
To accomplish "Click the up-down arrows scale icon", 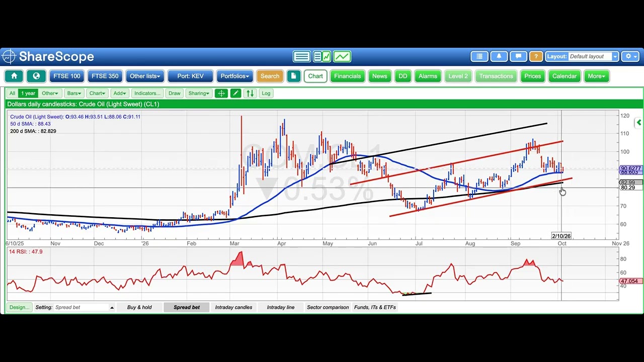I will [x=250, y=93].
